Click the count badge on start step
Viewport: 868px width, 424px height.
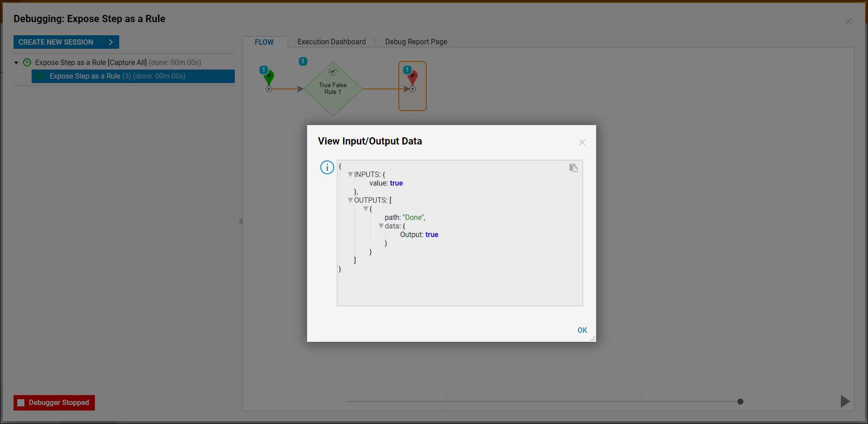tap(263, 70)
